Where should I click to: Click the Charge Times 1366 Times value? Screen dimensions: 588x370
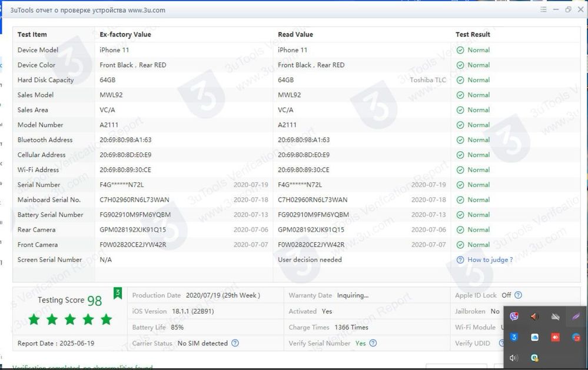click(351, 327)
